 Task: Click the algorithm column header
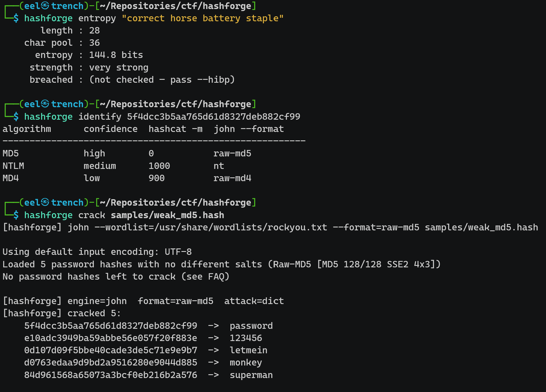coord(27,129)
